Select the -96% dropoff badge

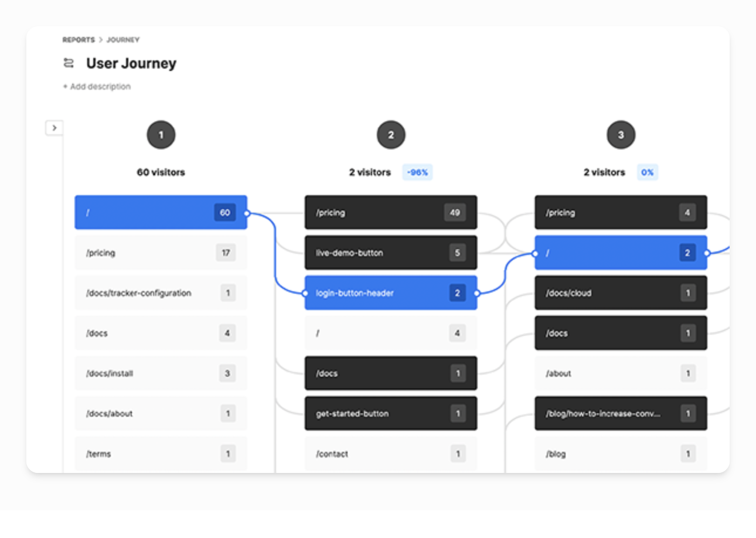tap(417, 172)
